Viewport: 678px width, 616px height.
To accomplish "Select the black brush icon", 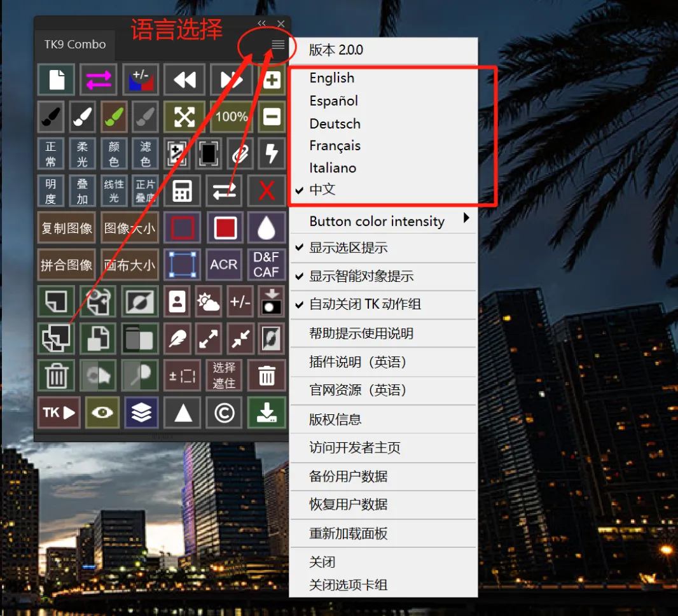I will (x=51, y=117).
